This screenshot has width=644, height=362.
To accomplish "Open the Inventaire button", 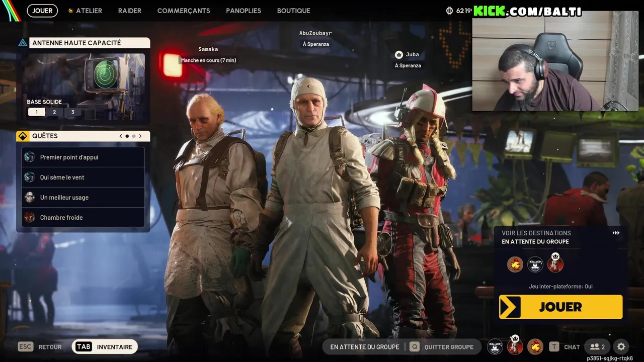I will 105,346.
